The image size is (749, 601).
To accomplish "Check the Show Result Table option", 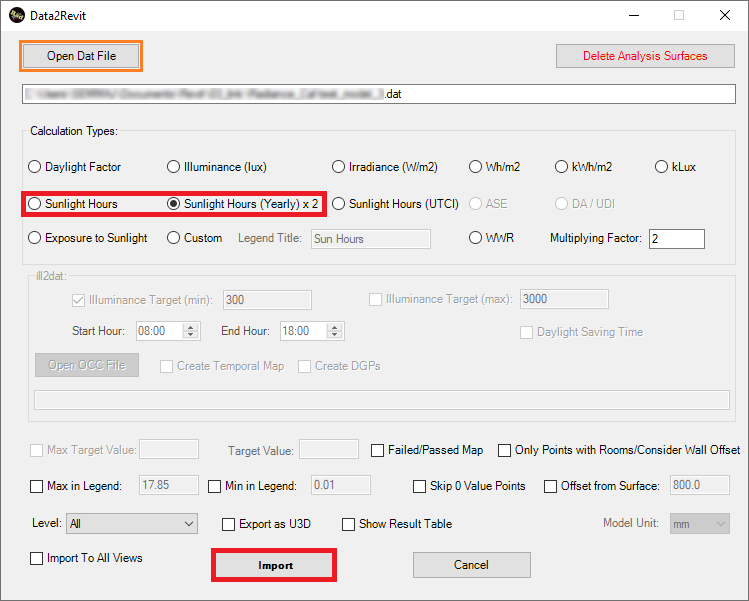I will (348, 525).
